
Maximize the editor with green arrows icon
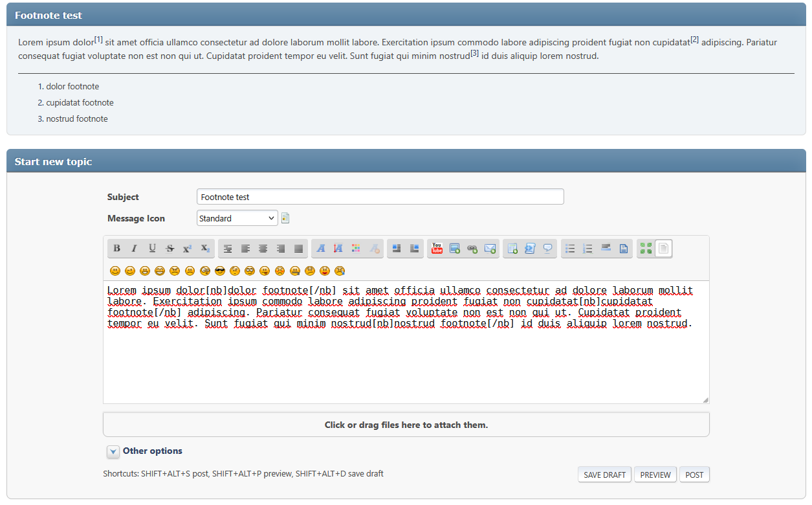point(646,249)
